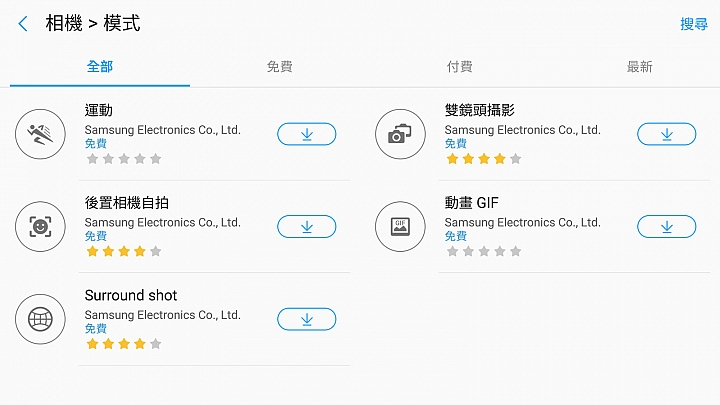Switch to the 全部 tab
Screen dimensions: 720x405
[100, 67]
